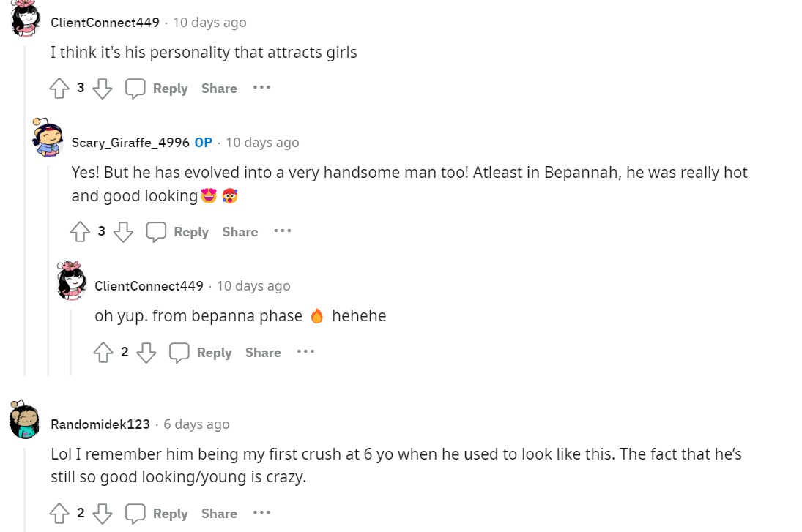This screenshot has width=802, height=532.
Task: Upvote Randomidek123's first crush comment
Action: tap(59, 514)
